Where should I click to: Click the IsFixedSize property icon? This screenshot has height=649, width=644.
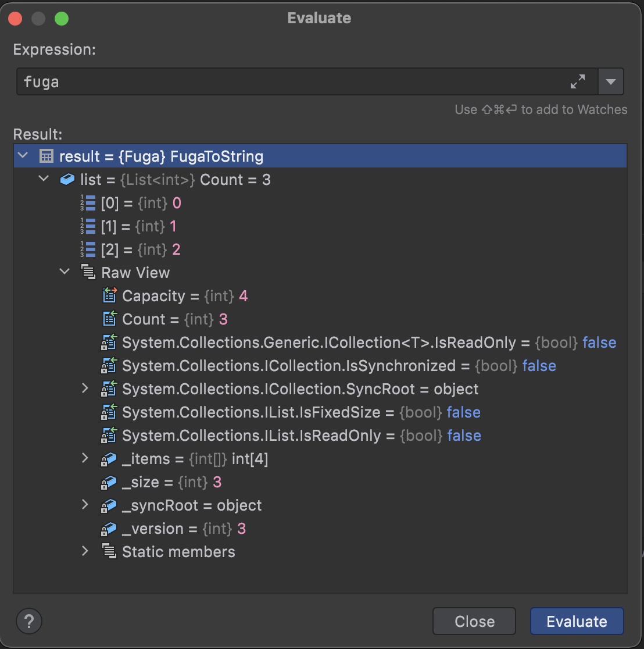click(x=110, y=411)
